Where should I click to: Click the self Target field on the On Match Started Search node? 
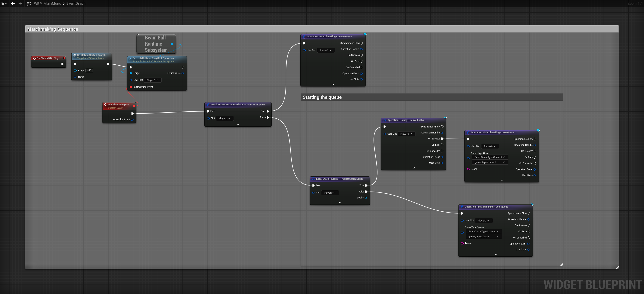pos(89,71)
